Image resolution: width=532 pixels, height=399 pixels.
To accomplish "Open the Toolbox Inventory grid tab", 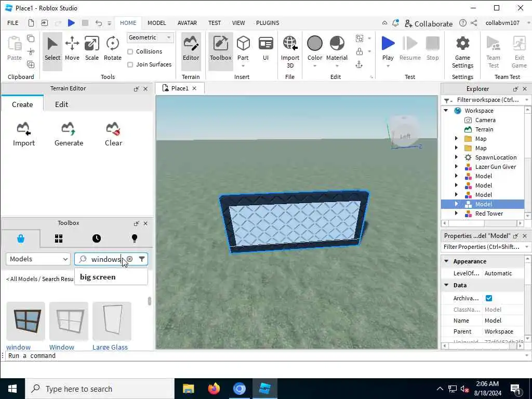I will [x=59, y=238].
